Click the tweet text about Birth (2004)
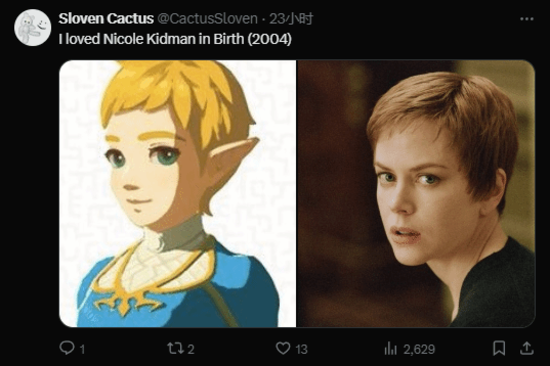This screenshot has width=550, height=366. [x=175, y=39]
